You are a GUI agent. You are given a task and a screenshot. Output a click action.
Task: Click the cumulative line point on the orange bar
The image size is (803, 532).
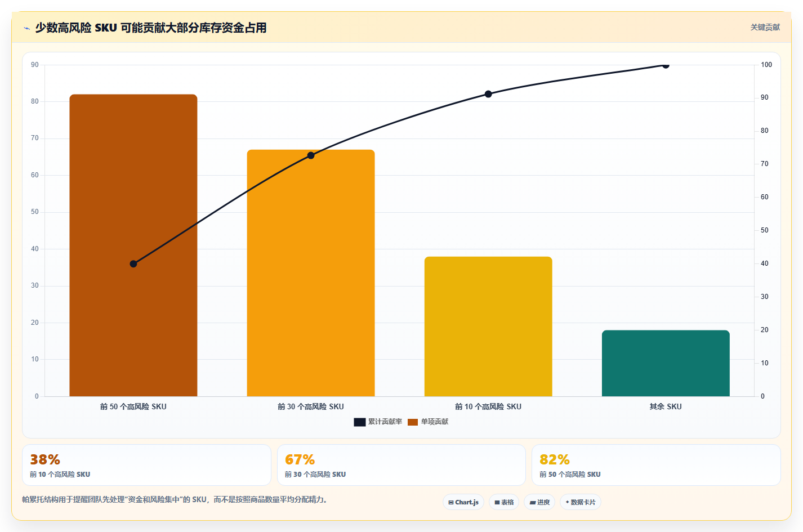(311, 155)
